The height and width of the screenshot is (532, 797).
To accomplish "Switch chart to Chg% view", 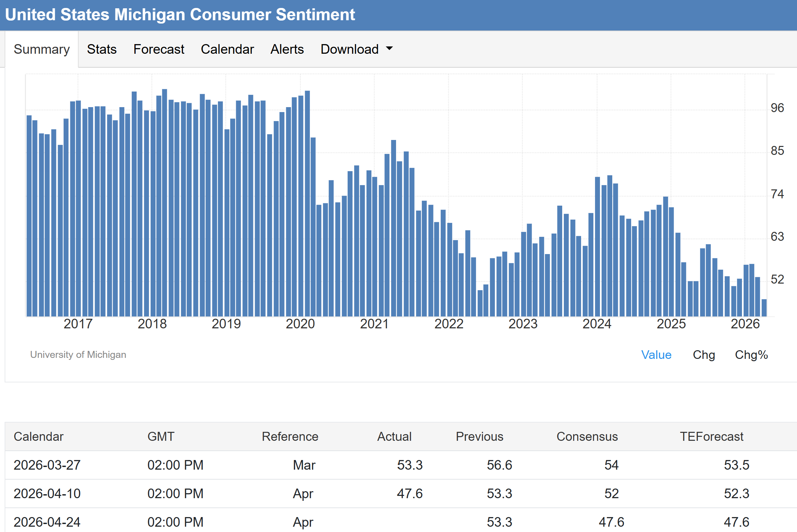I will click(751, 355).
